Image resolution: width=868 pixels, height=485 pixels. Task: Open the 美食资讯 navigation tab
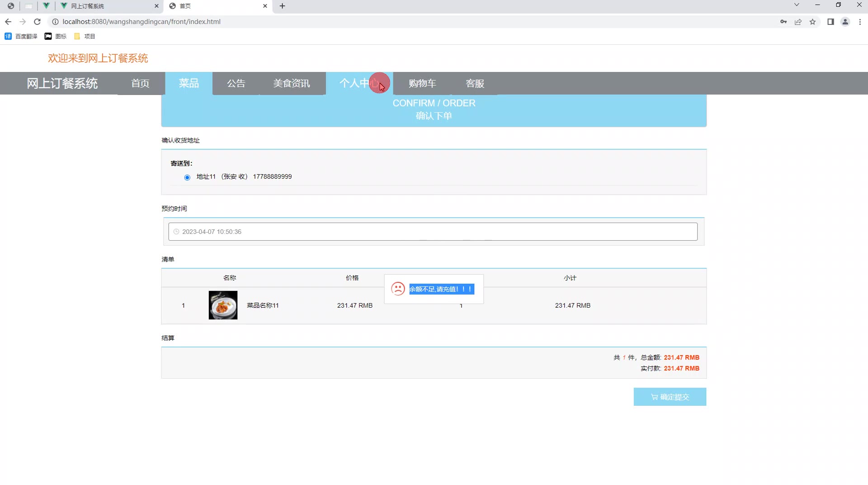292,84
